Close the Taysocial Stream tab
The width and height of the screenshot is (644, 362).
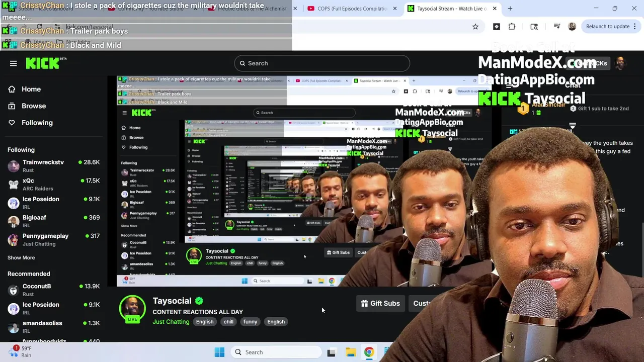coord(495,9)
